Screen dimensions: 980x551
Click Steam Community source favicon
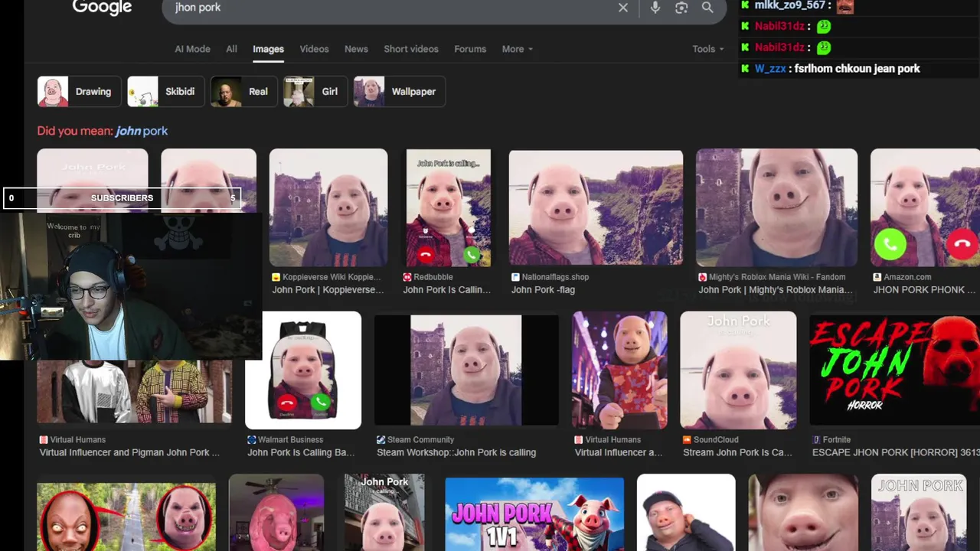coord(381,440)
